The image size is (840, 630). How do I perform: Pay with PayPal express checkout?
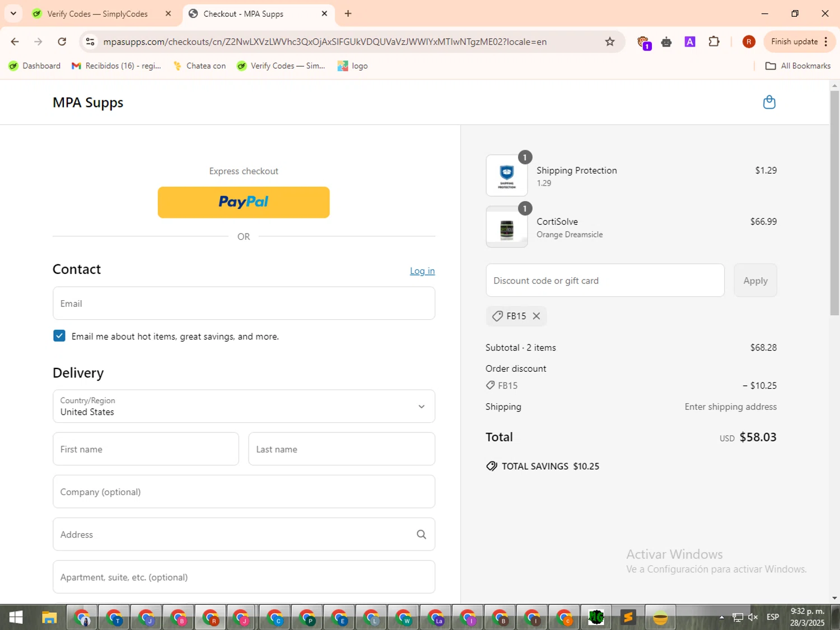(244, 202)
